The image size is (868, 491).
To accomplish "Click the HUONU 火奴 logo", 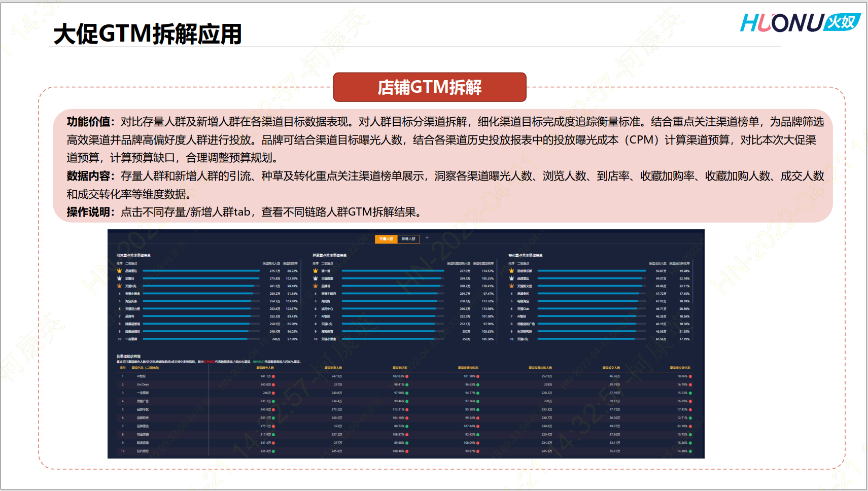I will pos(800,23).
